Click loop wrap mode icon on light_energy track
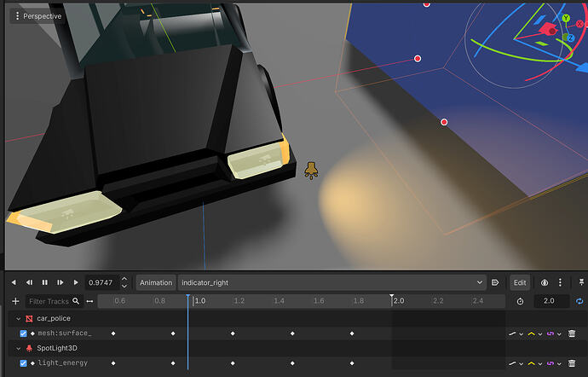 pyautogui.click(x=551, y=363)
